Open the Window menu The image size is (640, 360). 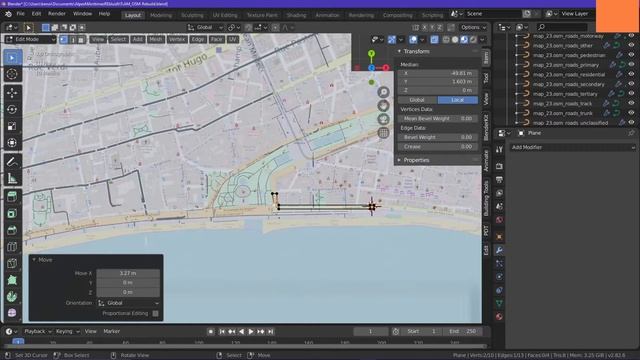coord(82,14)
